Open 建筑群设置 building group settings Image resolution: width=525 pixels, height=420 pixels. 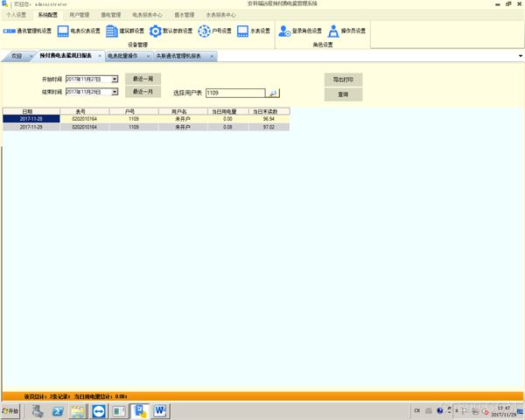point(125,31)
